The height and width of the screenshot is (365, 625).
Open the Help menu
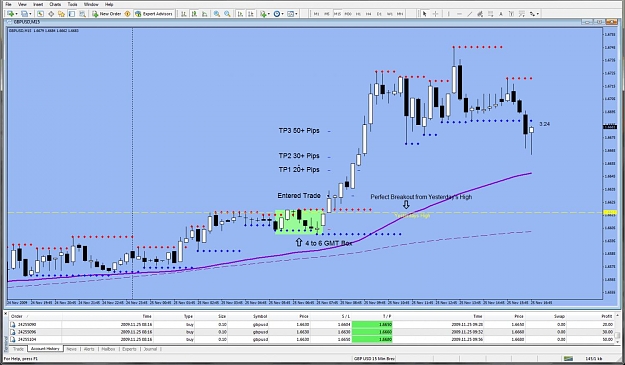109,4
